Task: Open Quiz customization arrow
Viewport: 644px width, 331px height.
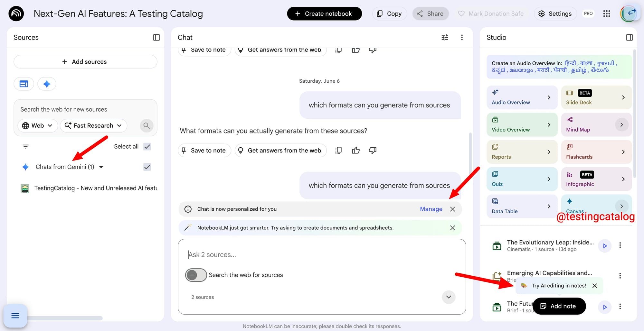Action: (x=549, y=179)
